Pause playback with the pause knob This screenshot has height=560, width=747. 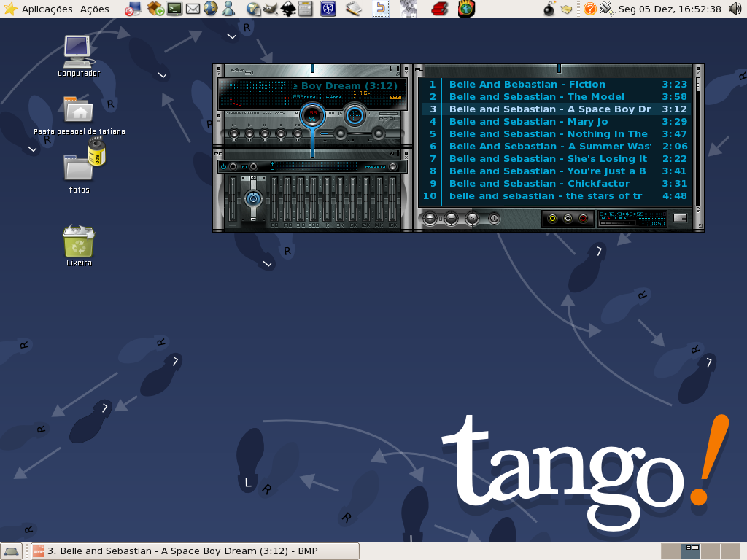click(x=265, y=134)
